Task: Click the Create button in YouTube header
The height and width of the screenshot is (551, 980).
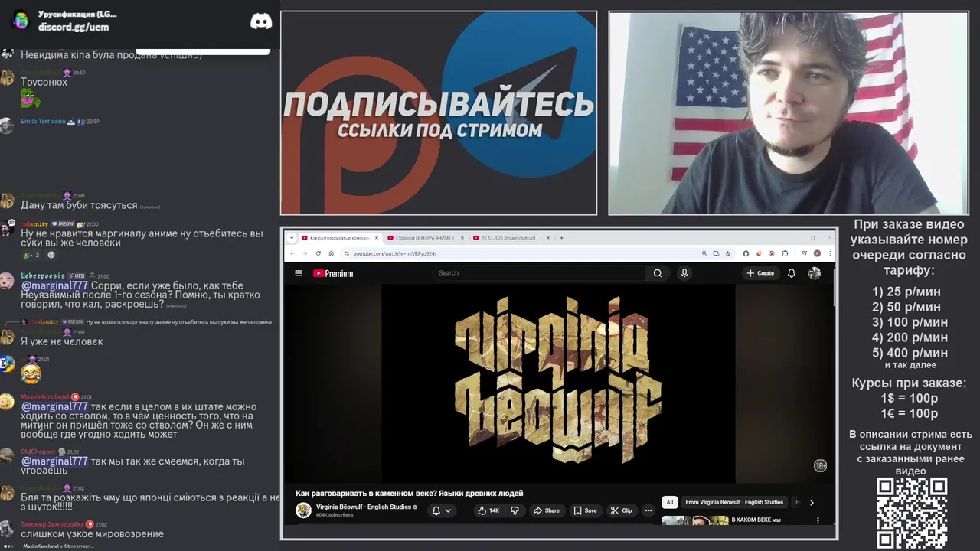Action: pos(761,273)
